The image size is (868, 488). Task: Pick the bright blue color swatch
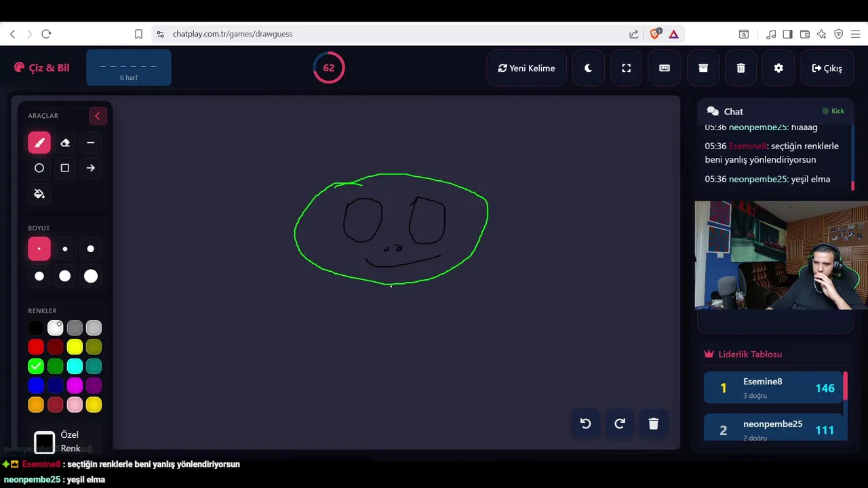(x=36, y=386)
